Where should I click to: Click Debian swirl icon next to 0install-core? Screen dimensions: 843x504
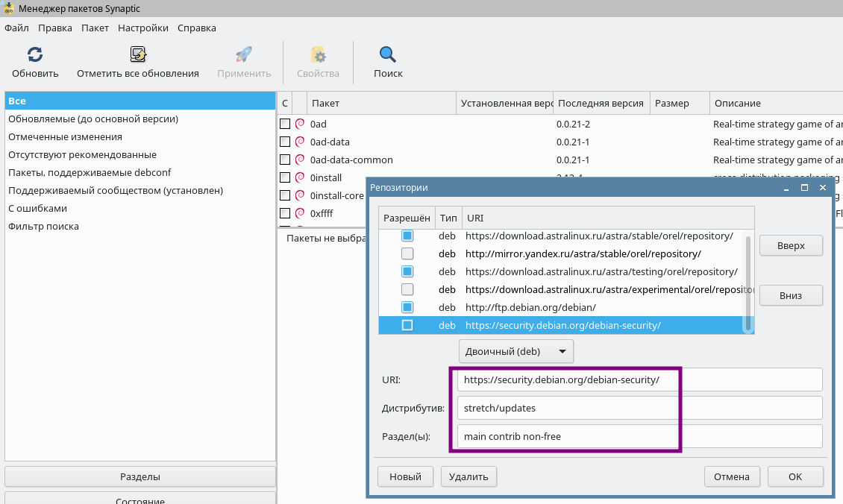pyautogui.click(x=300, y=195)
